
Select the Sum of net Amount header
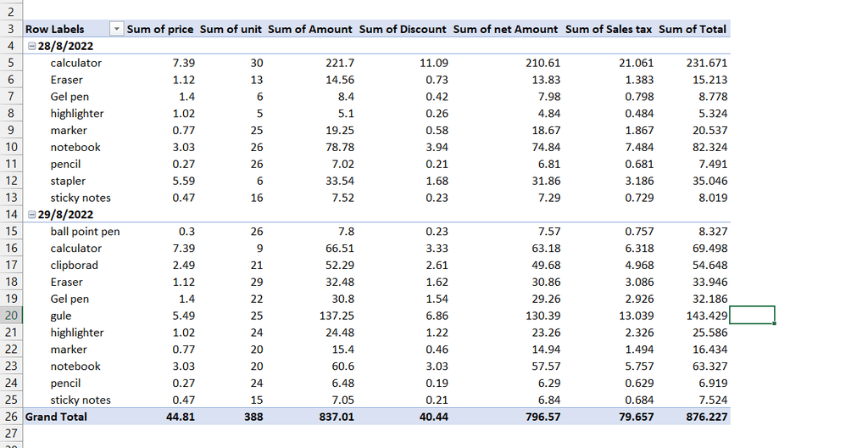click(x=505, y=30)
